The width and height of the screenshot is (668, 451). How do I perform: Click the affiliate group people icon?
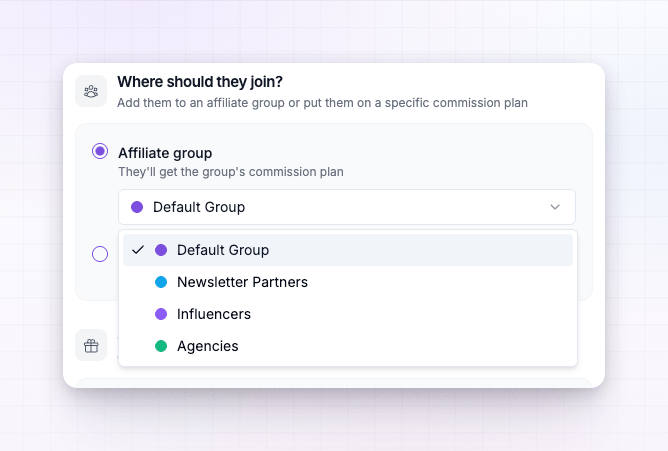point(91,91)
